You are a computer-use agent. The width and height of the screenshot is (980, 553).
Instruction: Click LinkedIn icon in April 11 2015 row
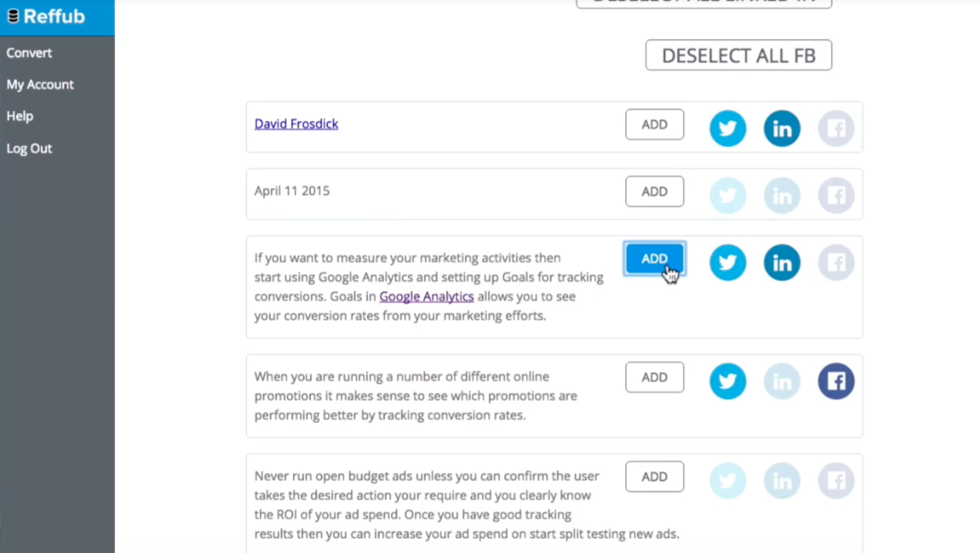point(782,196)
